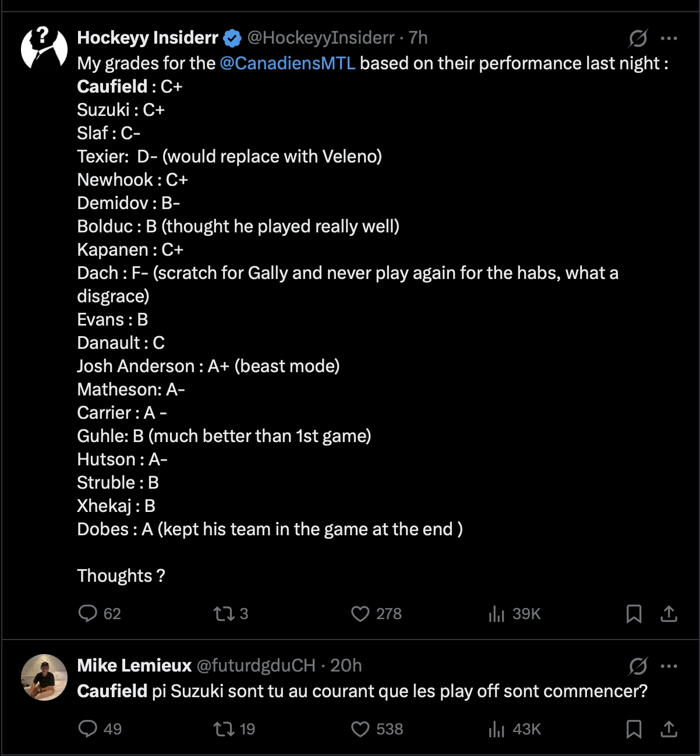Open more options for Hockeyy Insiderr tweet

(669, 38)
